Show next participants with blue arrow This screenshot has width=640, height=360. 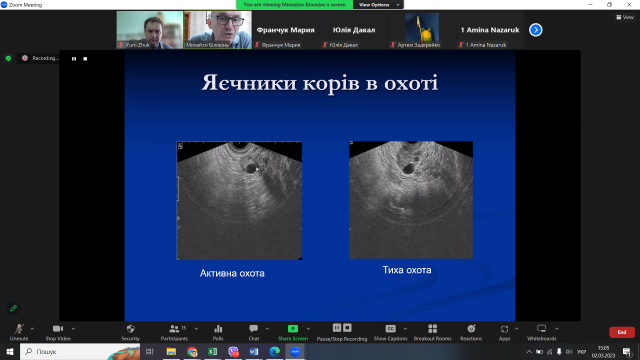(536, 30)
